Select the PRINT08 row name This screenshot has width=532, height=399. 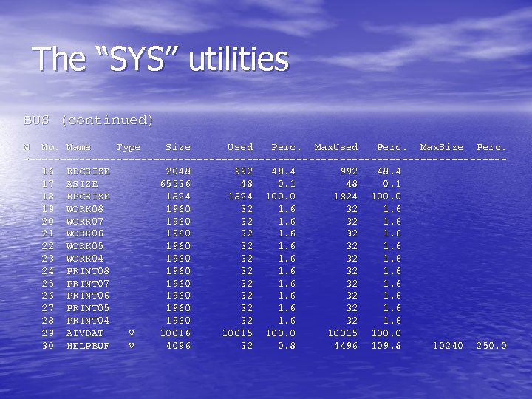click(x=88, y=271)
